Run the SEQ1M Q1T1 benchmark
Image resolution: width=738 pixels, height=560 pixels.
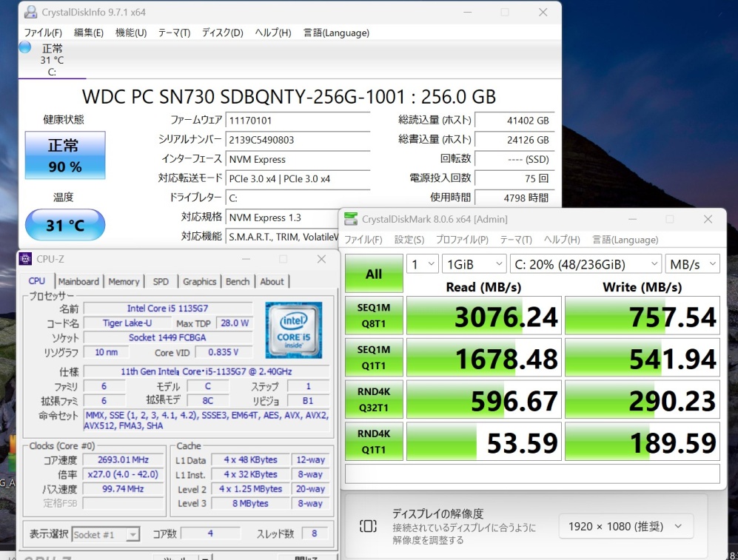(x=374, y=357)
